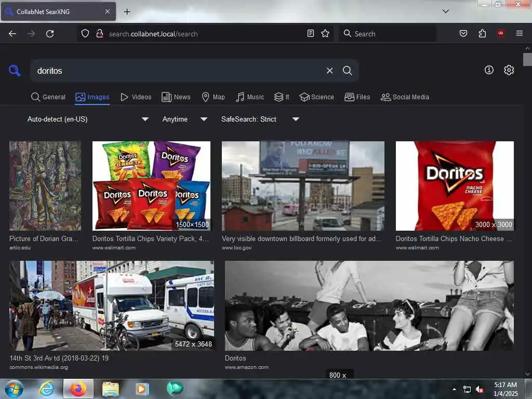Viewport: 532px width, 399px height.
Task: Close the CollabNet SearXNG tab
Action: [107, 11]
